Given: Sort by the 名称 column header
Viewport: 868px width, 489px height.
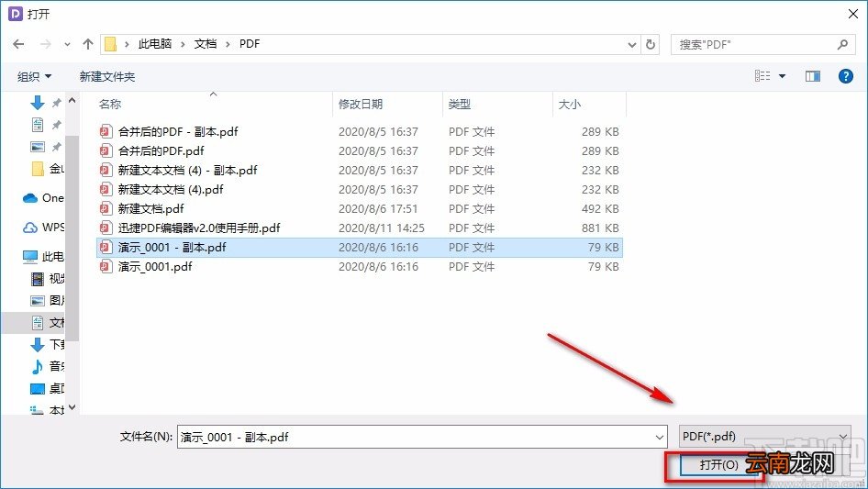Looking at the screenshot, I should [x=110, y=104].
